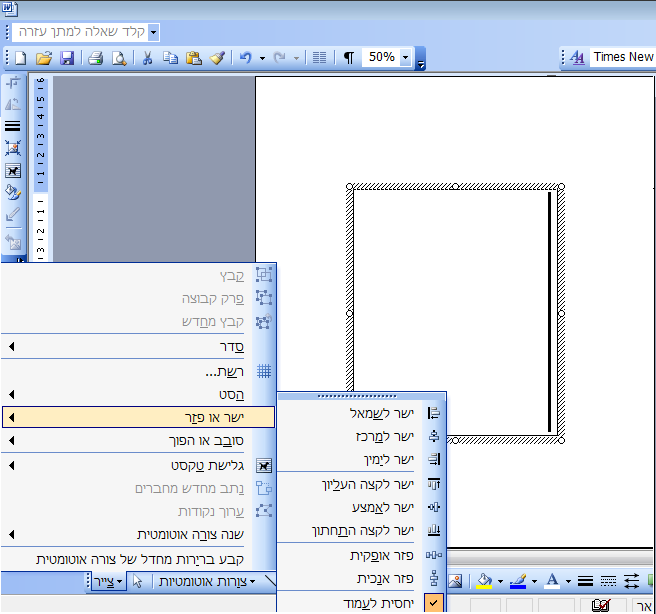The height and width of the screenshot is (614, 656).
Task: Click the Copy icon
Action: [x=170, y=58]
